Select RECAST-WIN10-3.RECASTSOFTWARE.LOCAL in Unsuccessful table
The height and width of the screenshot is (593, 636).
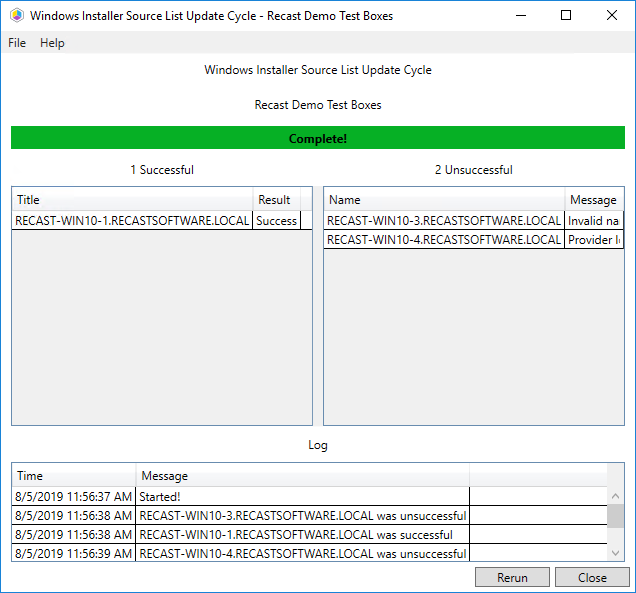coord(444,221)
